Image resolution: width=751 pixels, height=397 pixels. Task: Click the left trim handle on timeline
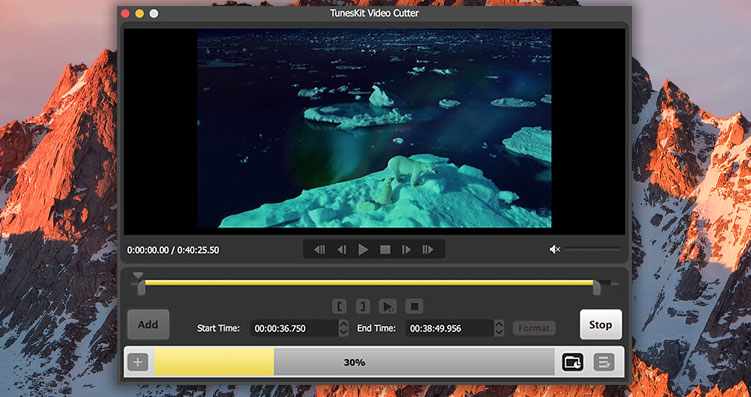point(141,289)
